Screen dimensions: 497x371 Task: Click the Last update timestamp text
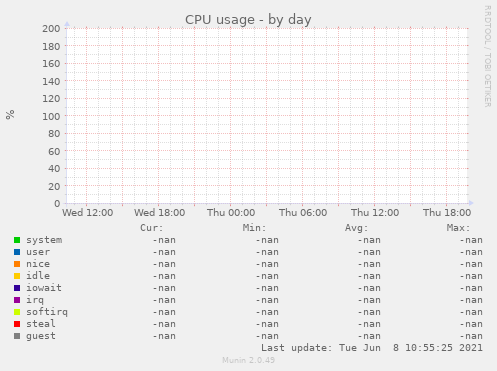(x=372, y=348)
